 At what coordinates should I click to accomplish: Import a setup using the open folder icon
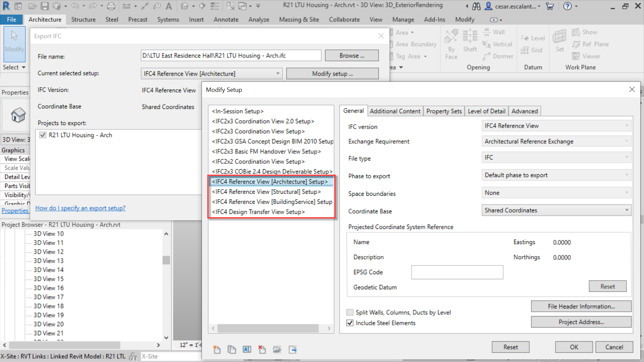point(277,350)
